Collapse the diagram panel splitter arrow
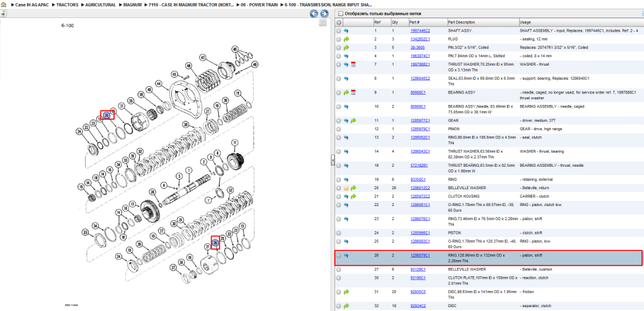Image resolution: width=644 pixels, height=311 pixels. [x=333, y=160]
